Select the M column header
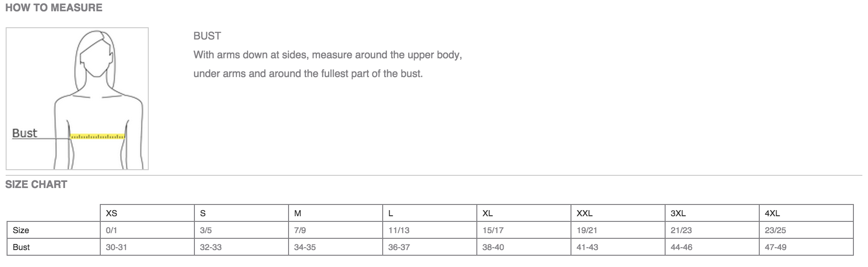 coord(297,213)
